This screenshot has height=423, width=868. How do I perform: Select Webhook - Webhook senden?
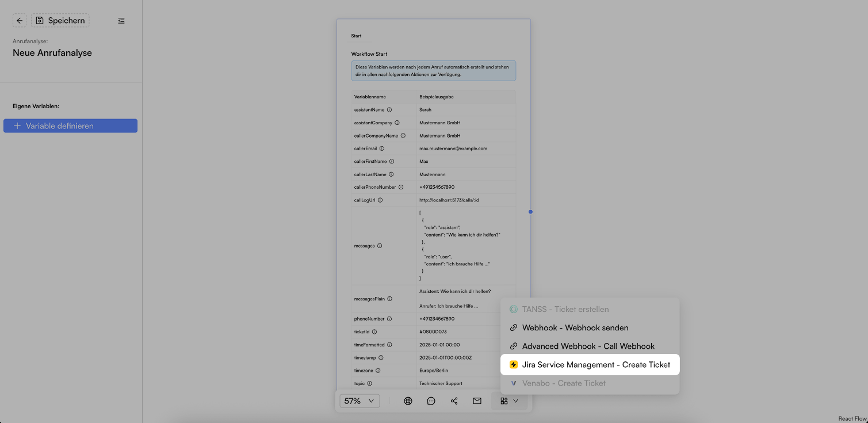pyautogui.click(x=590, y=328)
